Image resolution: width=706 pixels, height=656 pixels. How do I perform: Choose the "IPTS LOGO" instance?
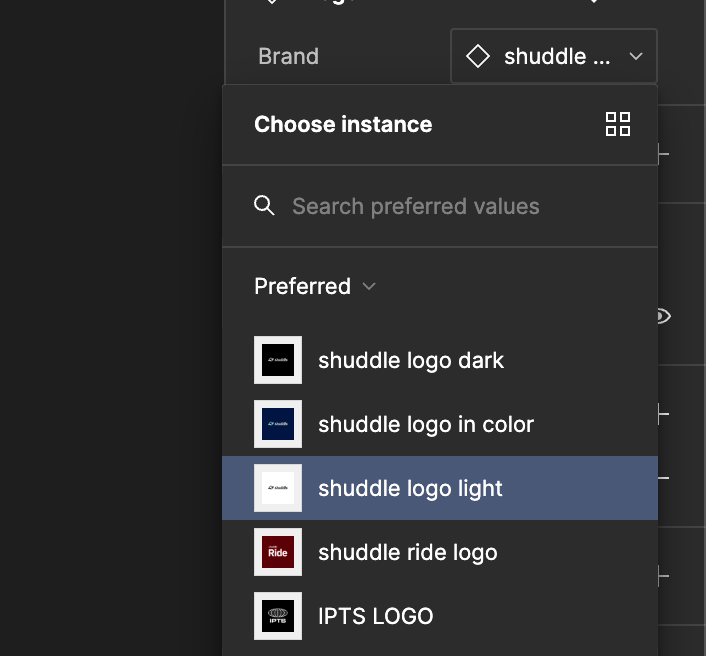coord(375,616)
